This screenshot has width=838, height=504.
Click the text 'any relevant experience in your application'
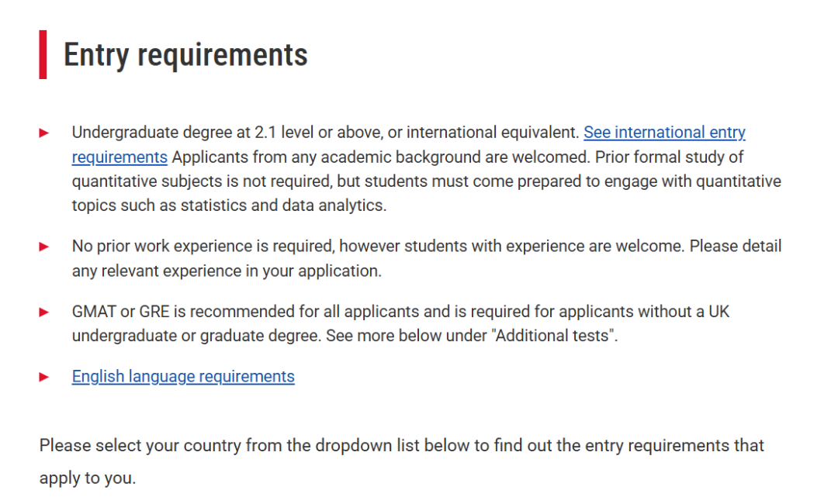227,271
